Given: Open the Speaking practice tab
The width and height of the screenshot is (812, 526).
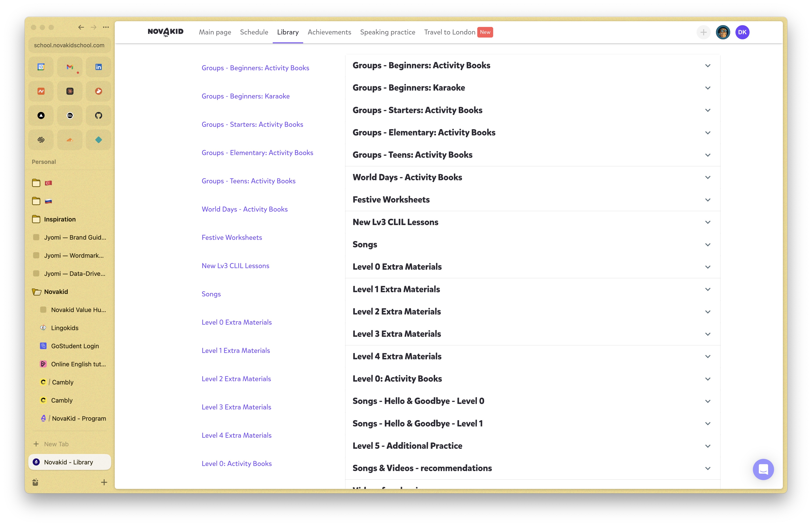Looking at the screenshot, I should 388,32.
